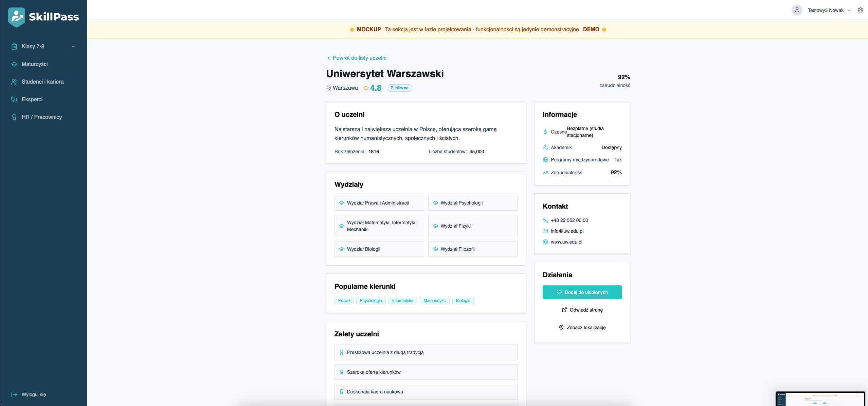Click the 92% zatrudnialność header value

[624, 77]
